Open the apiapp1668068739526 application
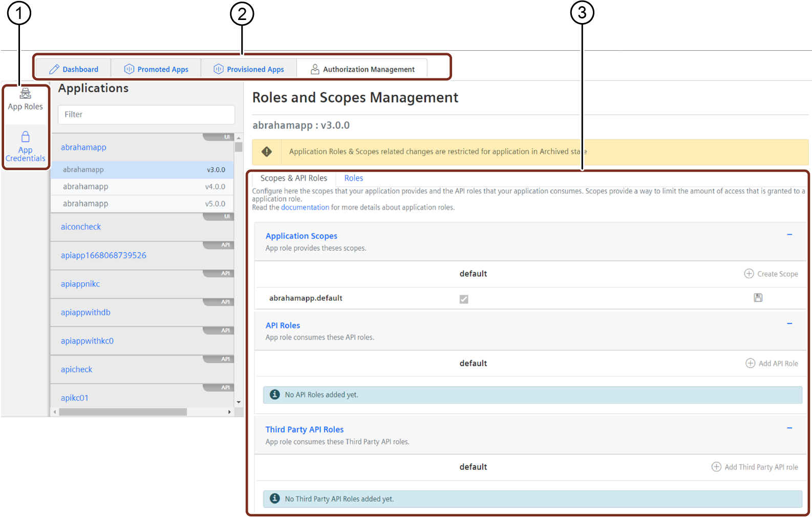The height and width of the screenshot is (518, 812). pyautogui.click(x=142, y=255)
